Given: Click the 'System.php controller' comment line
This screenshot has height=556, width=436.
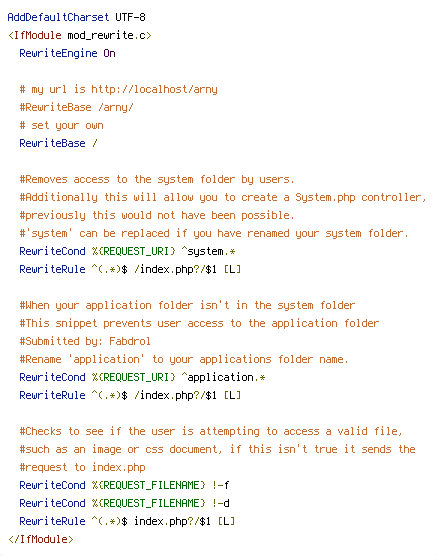Looking at the screenshot, I should [x=223, y=197].
